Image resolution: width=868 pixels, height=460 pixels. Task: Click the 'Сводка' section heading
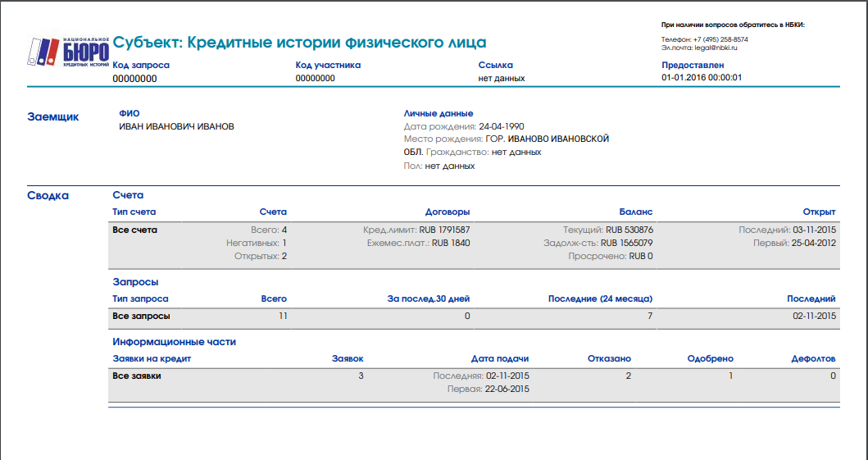[x=48, y=195]
